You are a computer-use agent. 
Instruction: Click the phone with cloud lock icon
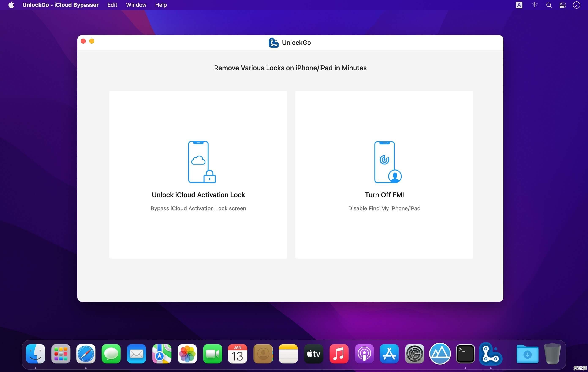tap(202, 162)
